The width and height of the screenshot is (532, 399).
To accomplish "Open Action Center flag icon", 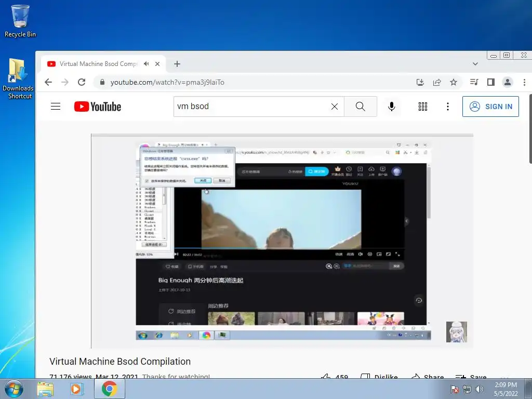I will (x=455, y=389).
